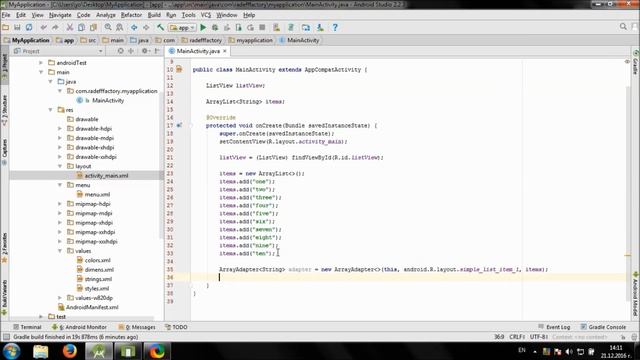The width and height of the screenshot is (640, 360).
Task: Open Firefox from the Windows taskbar
Action: click(x=70, y=351)
